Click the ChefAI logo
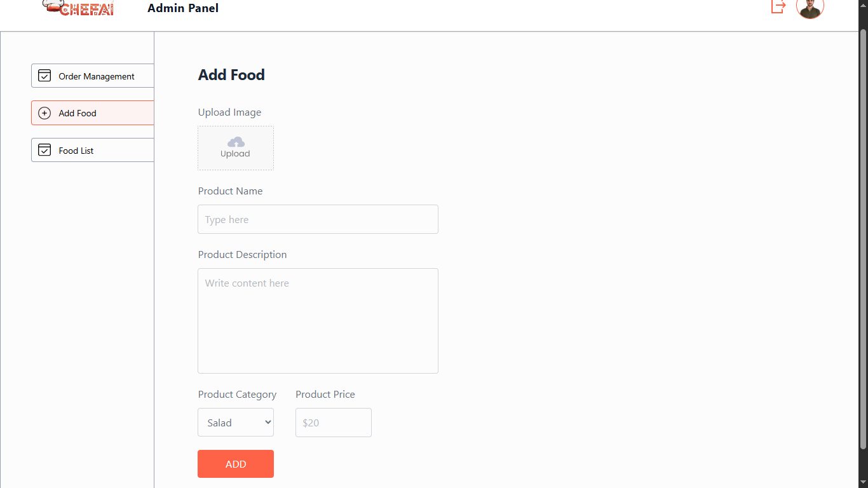Viewport: 868px width, 488px height. 78,8
